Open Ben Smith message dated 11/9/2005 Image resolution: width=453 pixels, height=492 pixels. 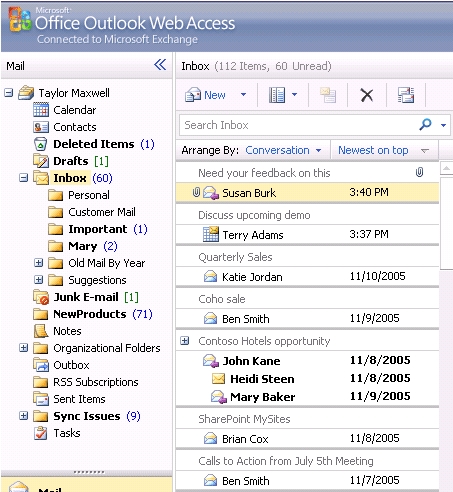pyautogui.click(x=307, y=318)
